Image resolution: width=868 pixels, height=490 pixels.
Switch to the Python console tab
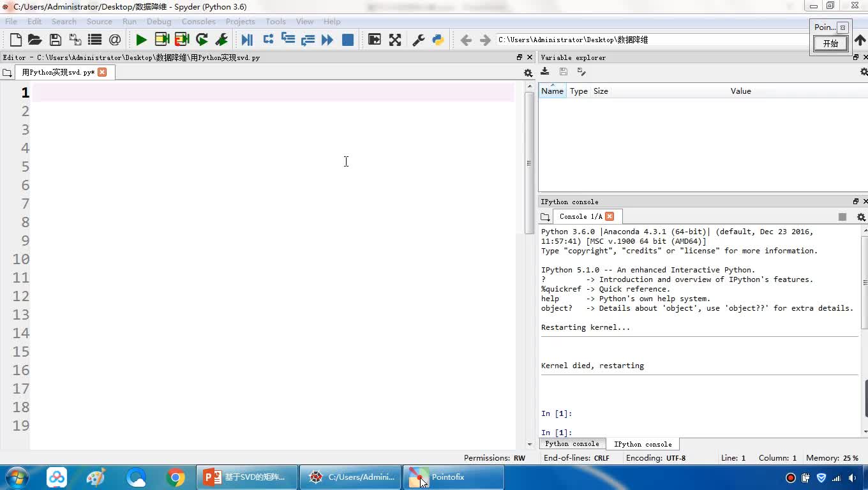pos(572,443)
